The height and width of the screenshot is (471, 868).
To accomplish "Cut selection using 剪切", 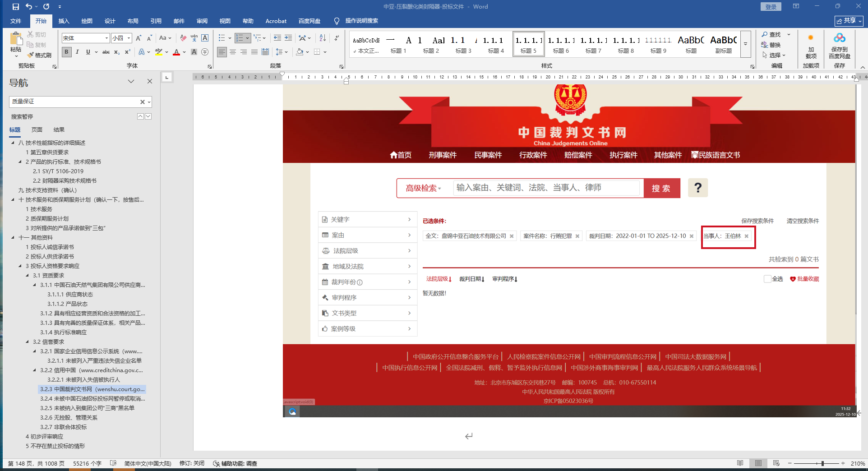I will pos(37,34).
